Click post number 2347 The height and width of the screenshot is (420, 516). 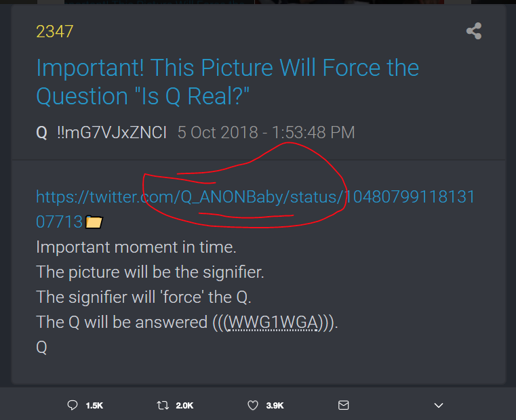click(x=55, y=32)
